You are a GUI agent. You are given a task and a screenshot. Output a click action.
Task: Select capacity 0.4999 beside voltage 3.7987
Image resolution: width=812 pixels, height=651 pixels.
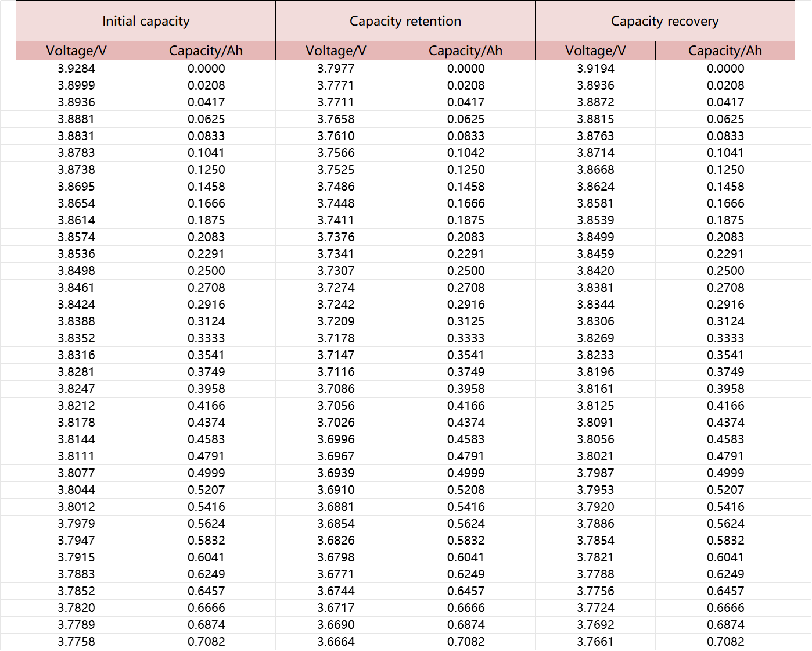coord(725,473)
